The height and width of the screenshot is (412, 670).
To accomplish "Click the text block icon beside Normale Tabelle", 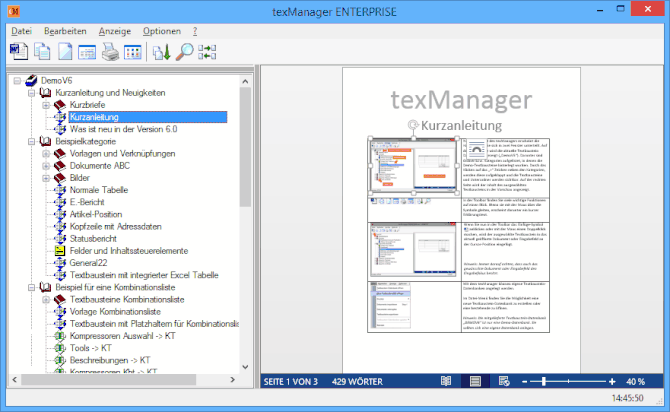I will point(60,190).
